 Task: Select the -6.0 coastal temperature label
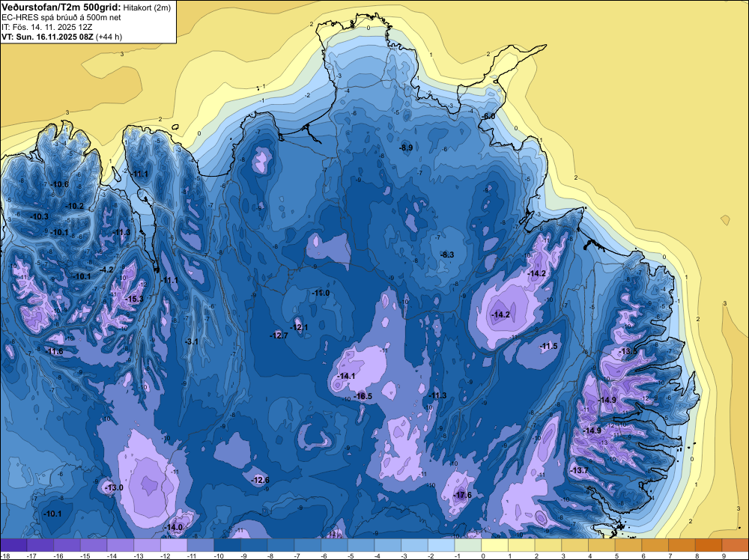click(488, 117)
